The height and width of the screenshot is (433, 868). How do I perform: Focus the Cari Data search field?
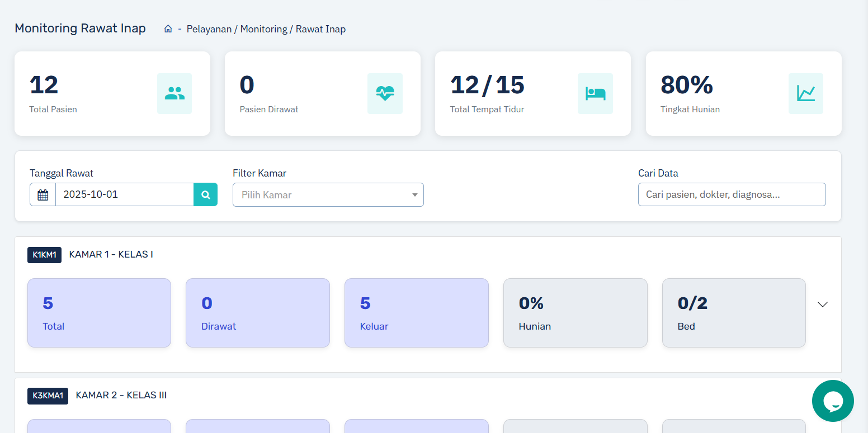pos(732,194)
